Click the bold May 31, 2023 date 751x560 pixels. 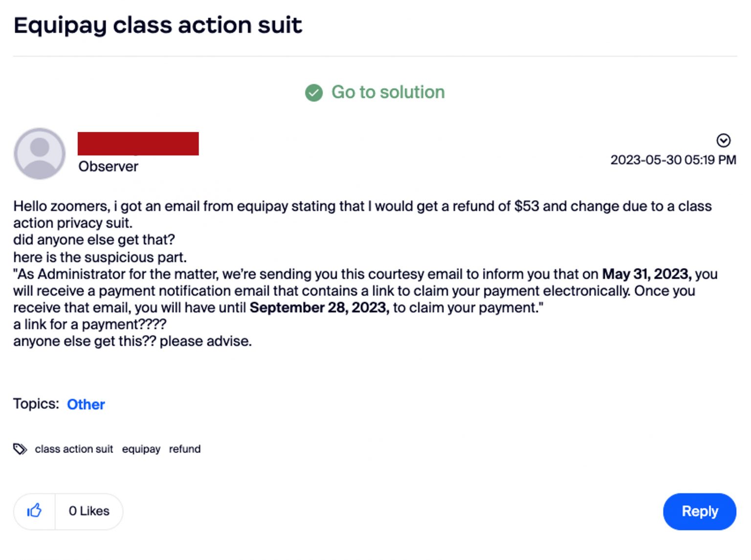tap(646, 274)
